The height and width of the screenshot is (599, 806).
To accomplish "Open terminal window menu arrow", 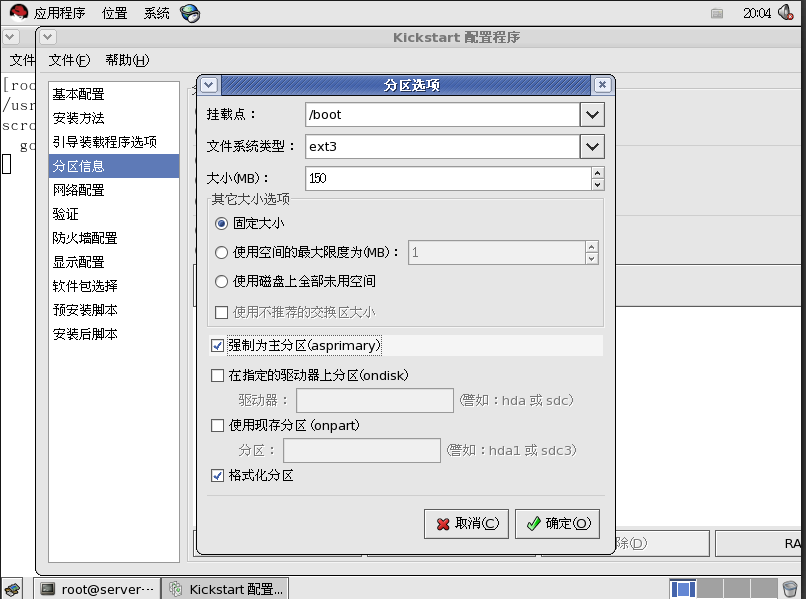I will [11, 37].
